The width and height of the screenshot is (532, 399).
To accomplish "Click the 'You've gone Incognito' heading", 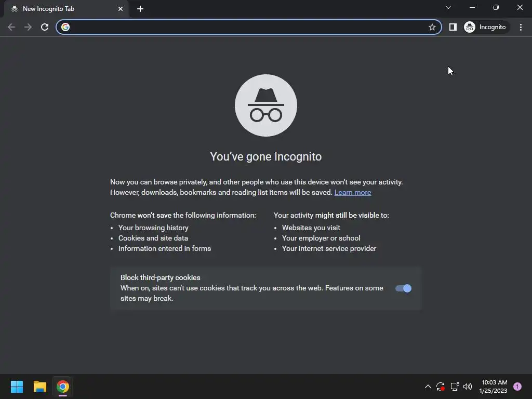I will [266, 157].
